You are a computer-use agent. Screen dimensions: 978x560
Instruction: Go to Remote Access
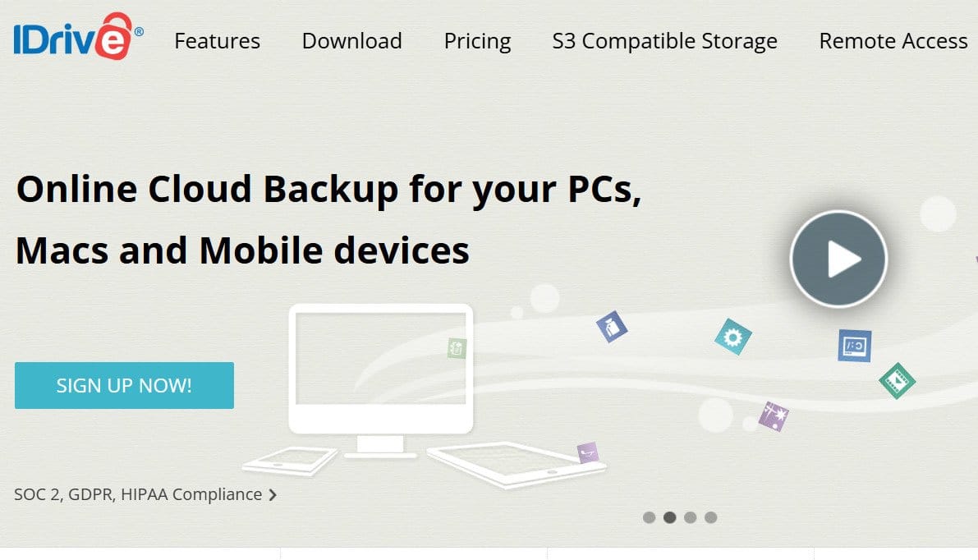[892, 40]
